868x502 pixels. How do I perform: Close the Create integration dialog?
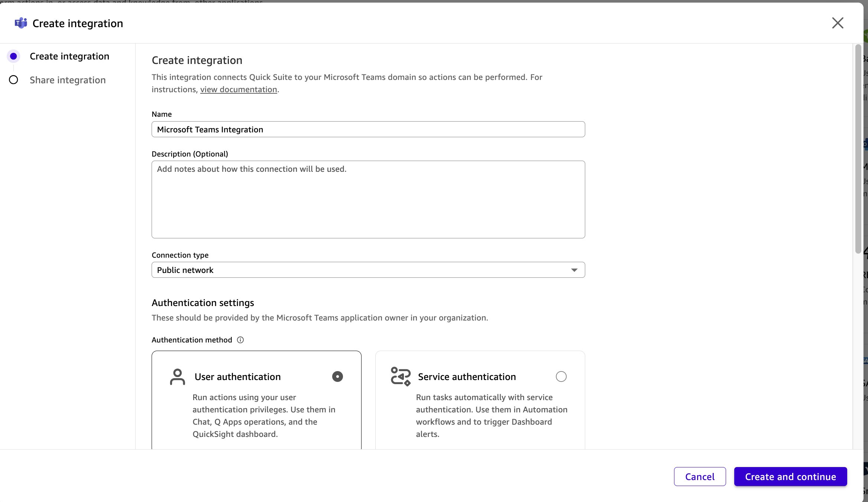[838, 23]
